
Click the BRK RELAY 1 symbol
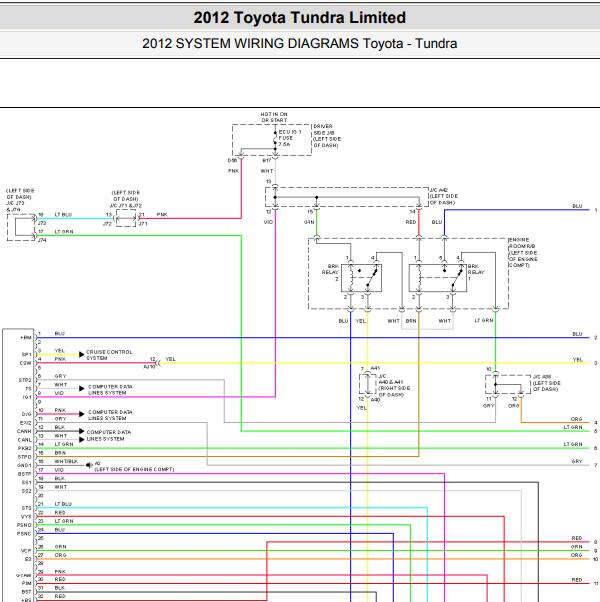[x=438, y=278]
